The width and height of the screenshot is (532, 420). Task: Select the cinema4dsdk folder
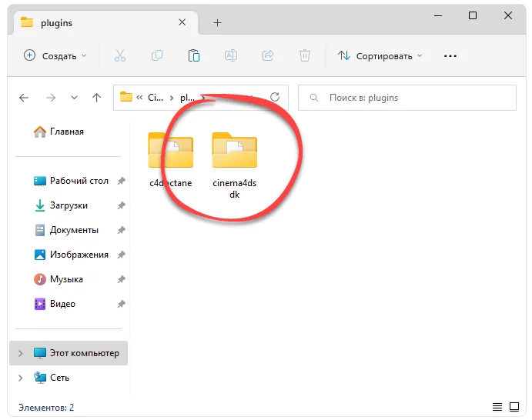235,165
